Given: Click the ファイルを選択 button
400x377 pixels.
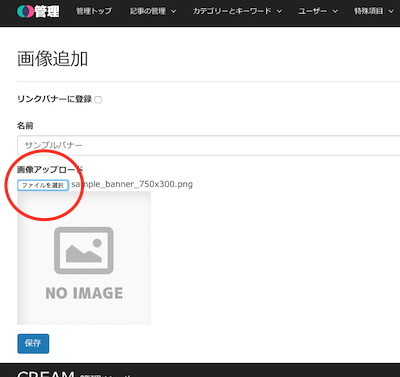Looking at the screenshot, I should pos(43,185).
